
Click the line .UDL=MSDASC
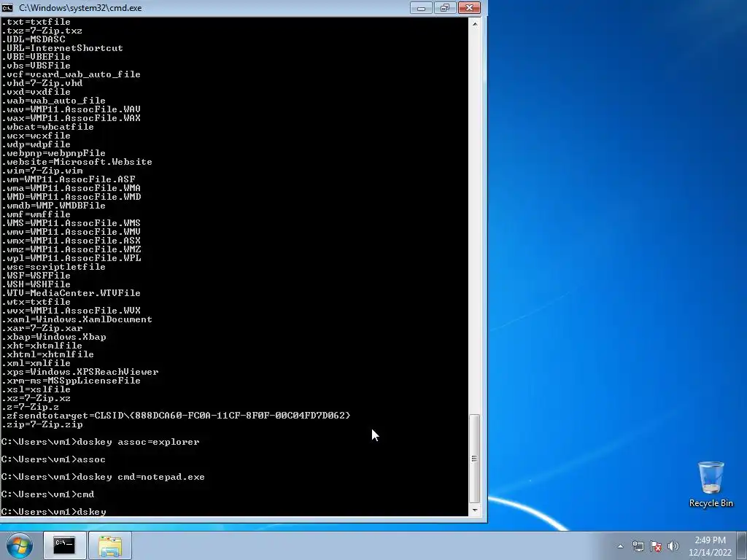pos(34,39)
